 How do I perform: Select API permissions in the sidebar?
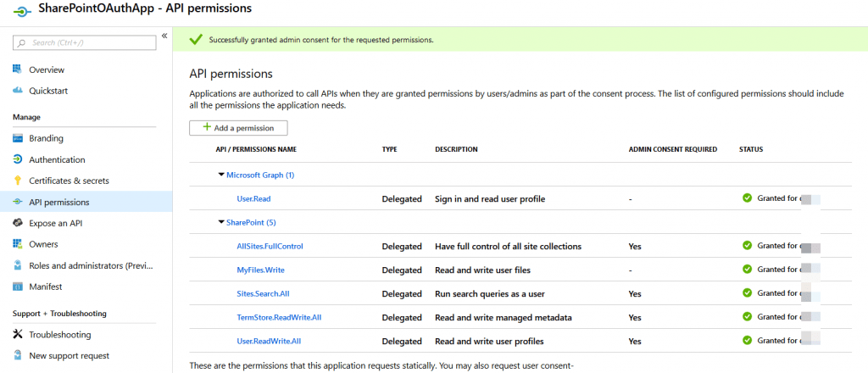tap(86, 202)
